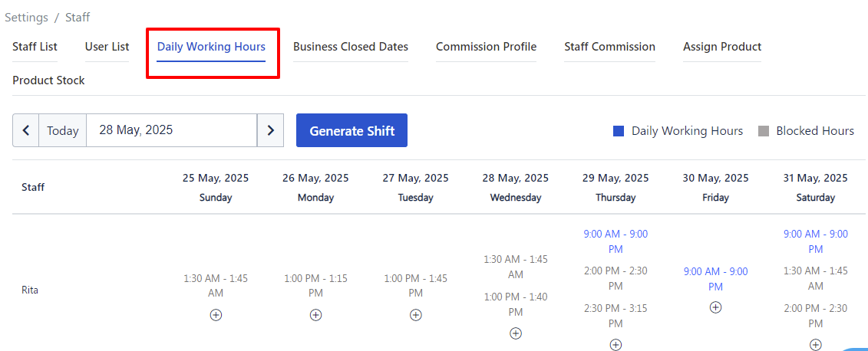The width and height of the screenshot is (868, 351).
Task: Open the User List tab
Action: [107, 47]
